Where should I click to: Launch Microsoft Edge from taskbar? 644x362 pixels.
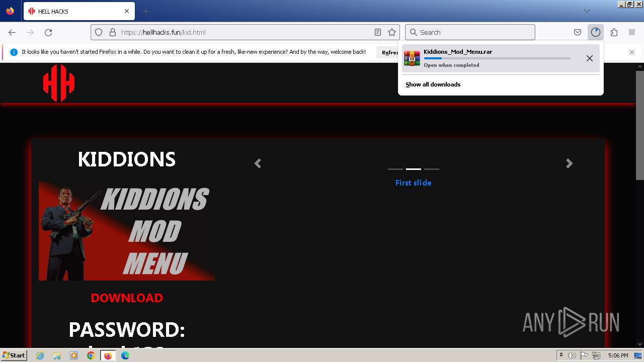tap(125, 355)
